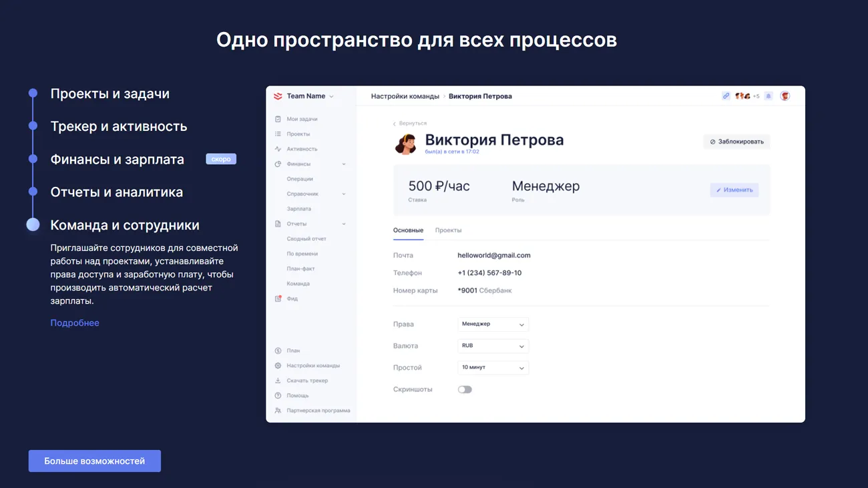Toggle the Скриншоты switch
The image size is (868, 488).
tap(465, 389)
